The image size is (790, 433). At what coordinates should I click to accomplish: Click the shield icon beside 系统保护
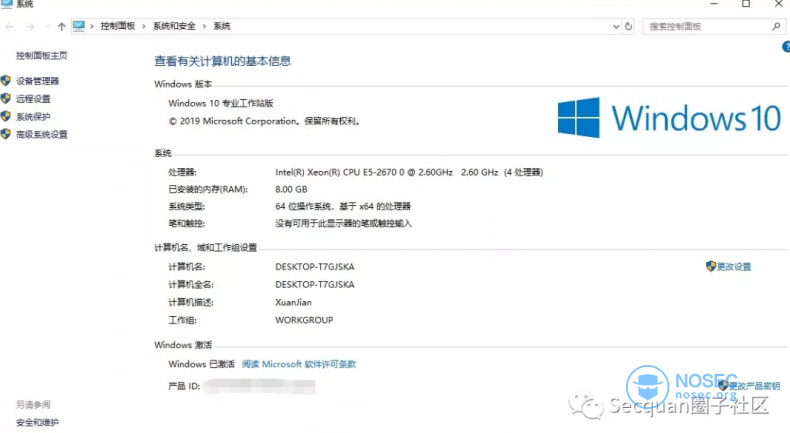(6, 116)
